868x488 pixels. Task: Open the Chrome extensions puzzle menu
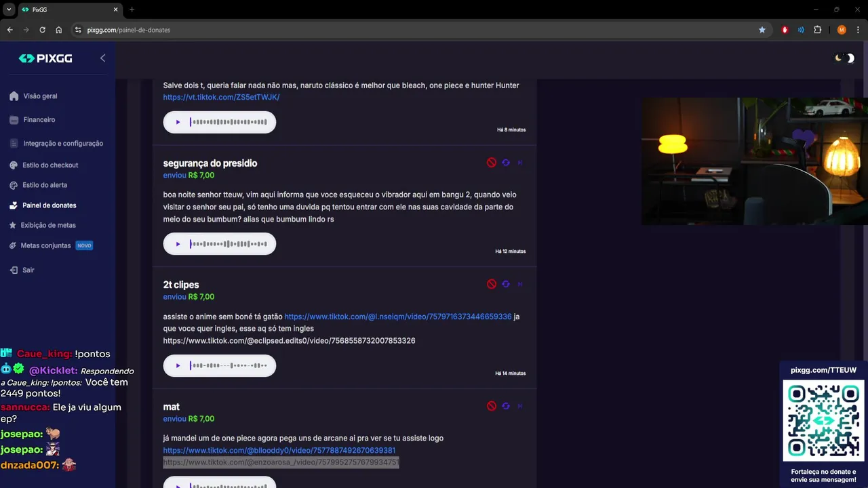[817, 30]
